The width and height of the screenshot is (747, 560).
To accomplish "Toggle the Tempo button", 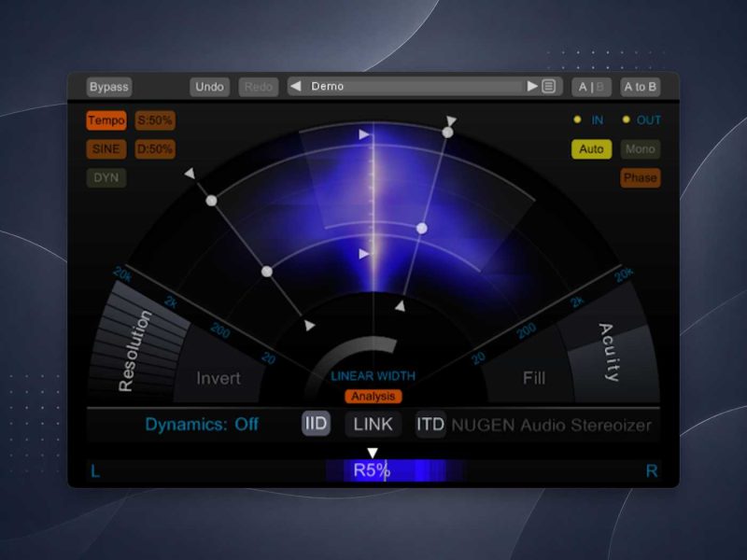I will pyautogui.click(x=106, y=120).
